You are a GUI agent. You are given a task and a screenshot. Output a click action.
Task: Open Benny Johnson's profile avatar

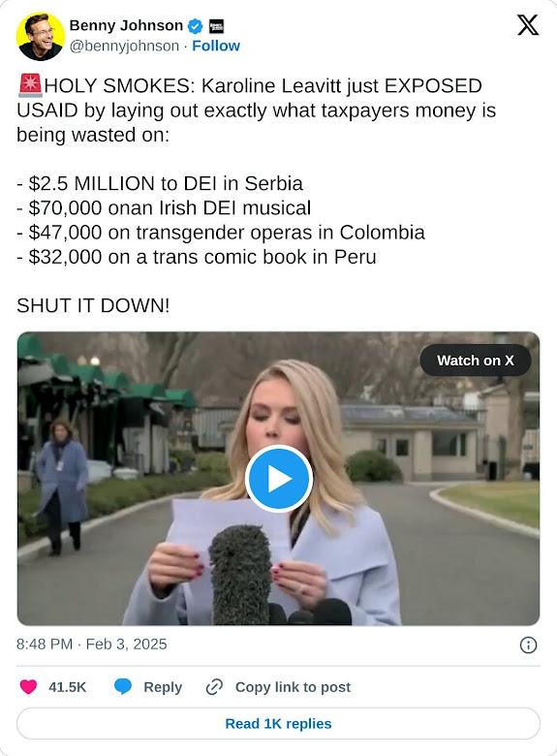[41, 37]
